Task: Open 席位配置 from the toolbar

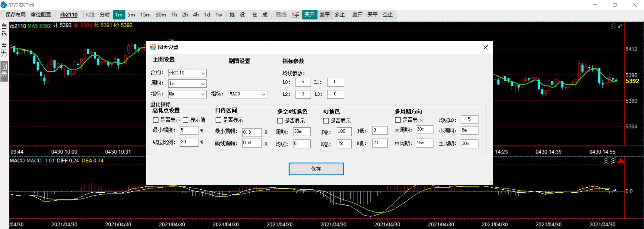Action: point(41,15)
